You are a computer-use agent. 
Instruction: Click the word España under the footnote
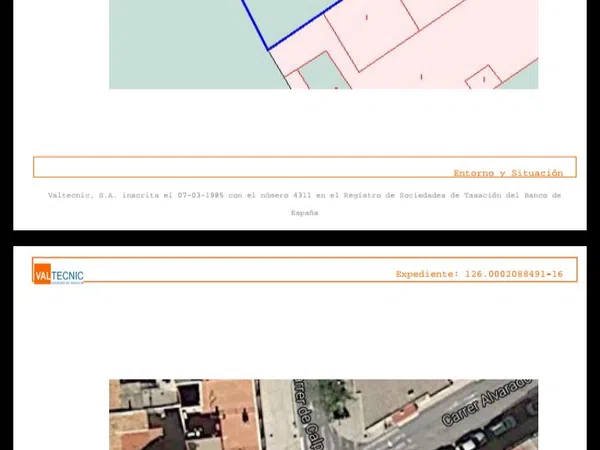pos(304,213)
